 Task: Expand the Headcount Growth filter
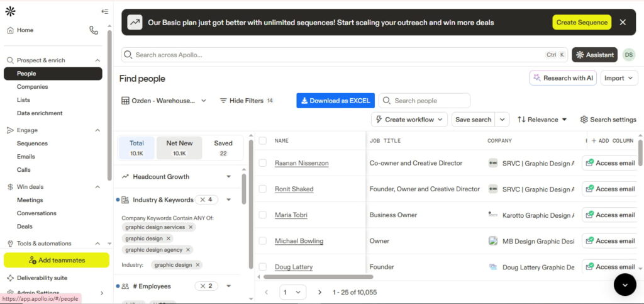228,177
